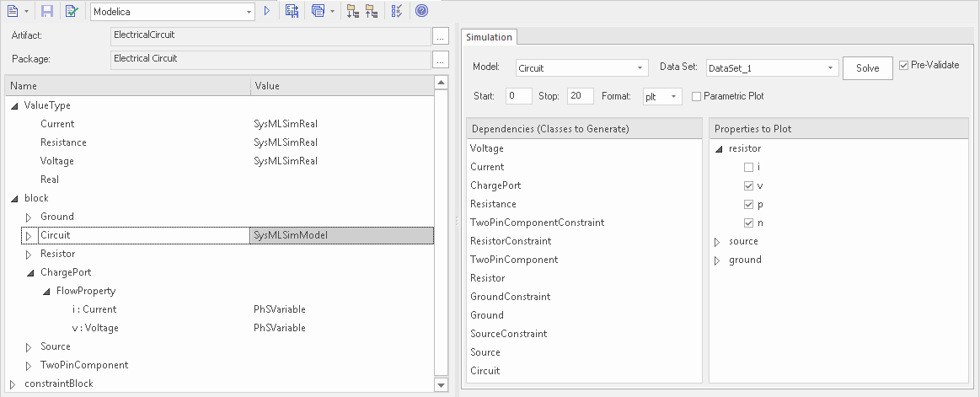This screenshot has width=980, height=397.
Task: Open the Modelica language dropdown
Action: tap(249, 12)
